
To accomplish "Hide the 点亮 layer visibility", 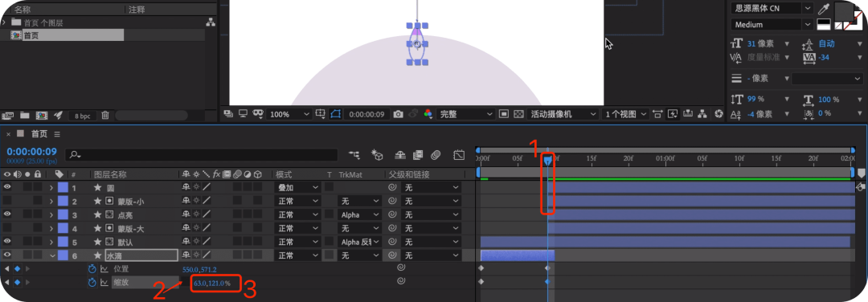I will pos(8,214).
